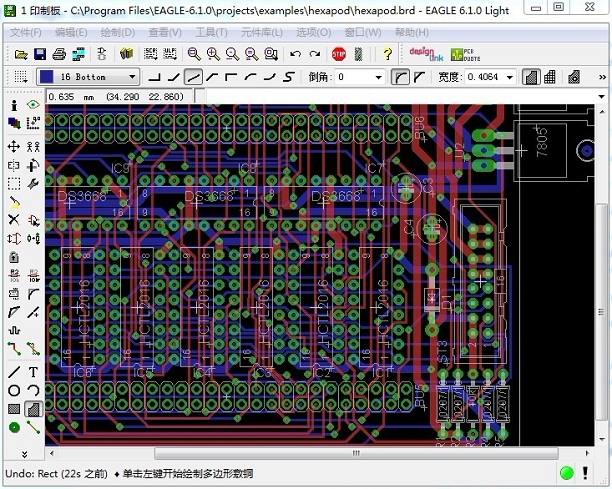The width and height of the screenshot is (612, 489).
Task: Print the board layout
Action: coord(59,54)
